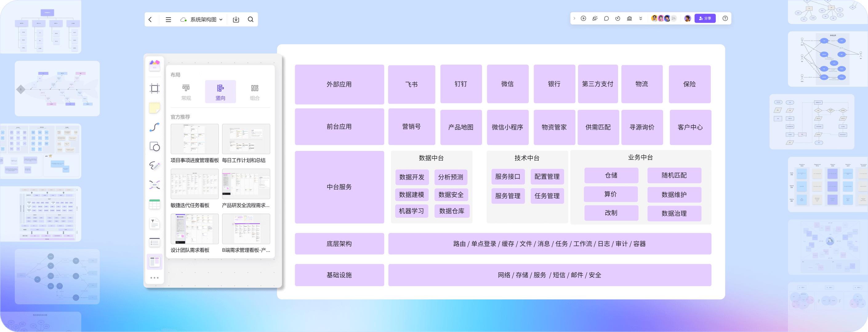Expand more tools double chevron
This screenshot has width=868, height=332.
(x=641, y=18)
